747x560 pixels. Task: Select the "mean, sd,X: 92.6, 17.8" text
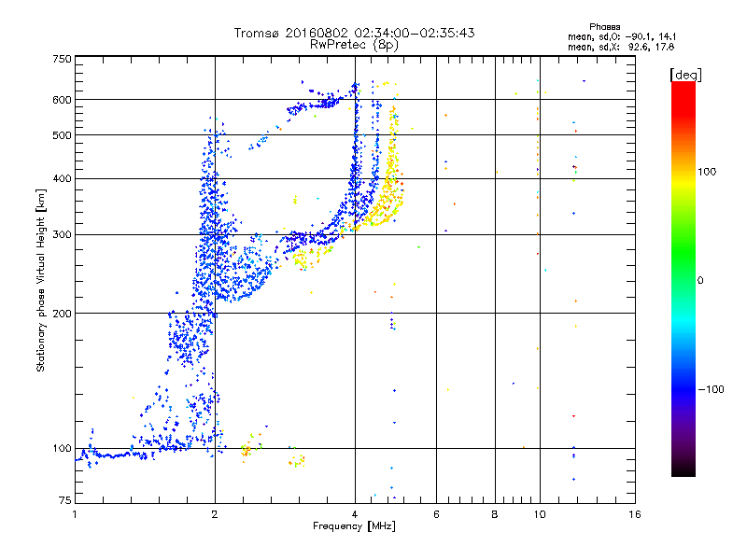point(621,47)
